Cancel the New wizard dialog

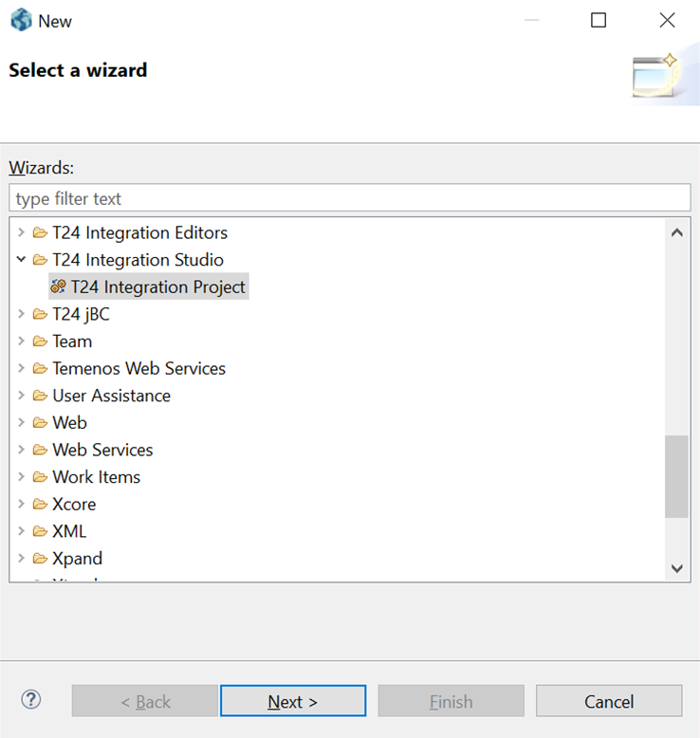[608, 702]
